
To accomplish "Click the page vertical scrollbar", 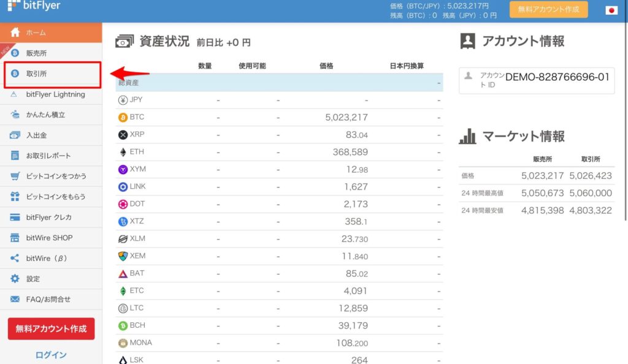I will 626,120.
